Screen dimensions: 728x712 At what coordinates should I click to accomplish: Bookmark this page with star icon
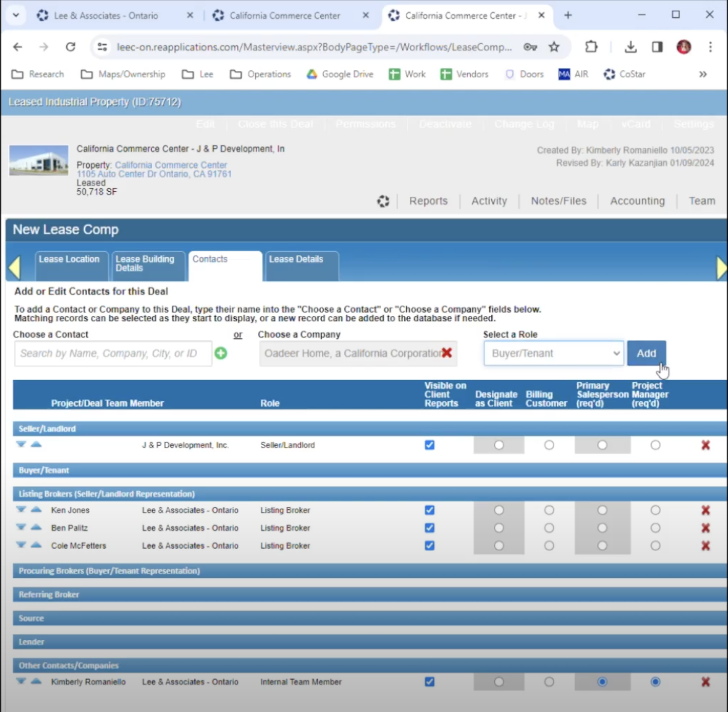tap(554, 47)
